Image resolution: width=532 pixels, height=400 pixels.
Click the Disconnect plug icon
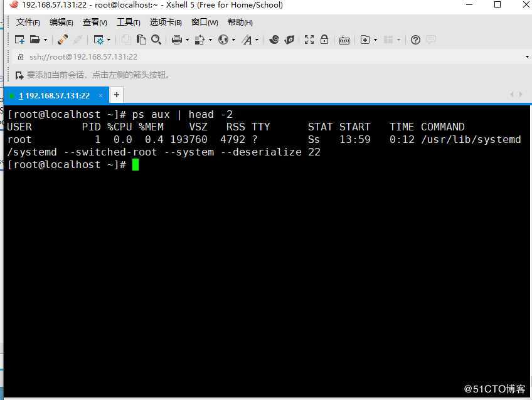63,39
